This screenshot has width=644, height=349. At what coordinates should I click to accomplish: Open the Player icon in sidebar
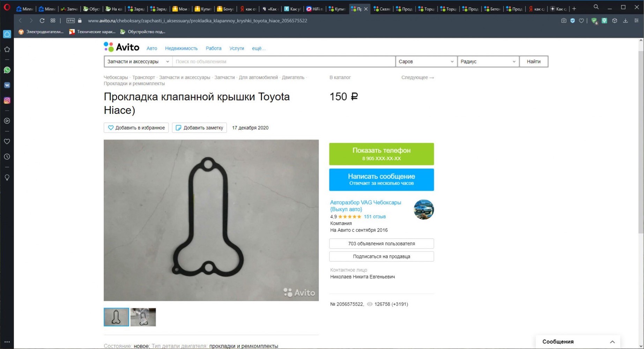coord(7,121)
